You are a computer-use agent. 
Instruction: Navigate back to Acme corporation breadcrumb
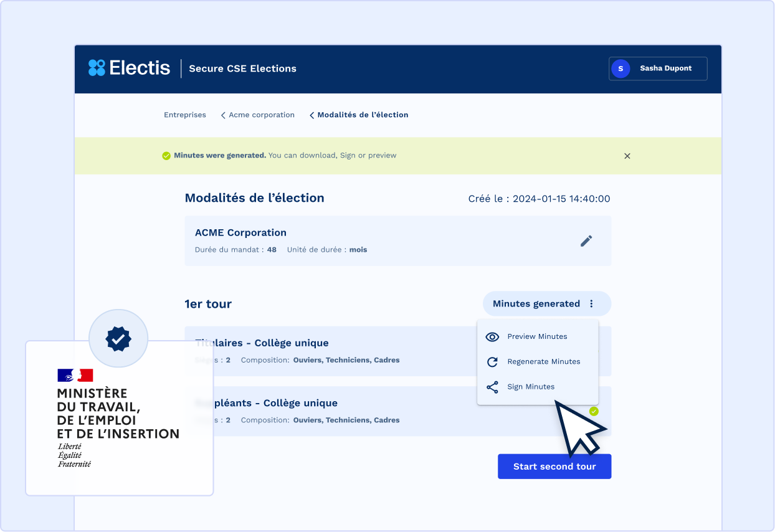point(262,115)
